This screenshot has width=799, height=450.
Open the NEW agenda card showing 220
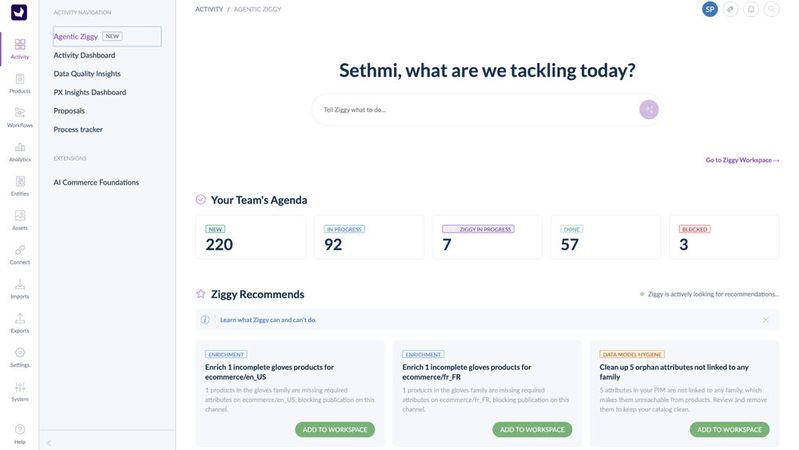(x=250, y=237)
